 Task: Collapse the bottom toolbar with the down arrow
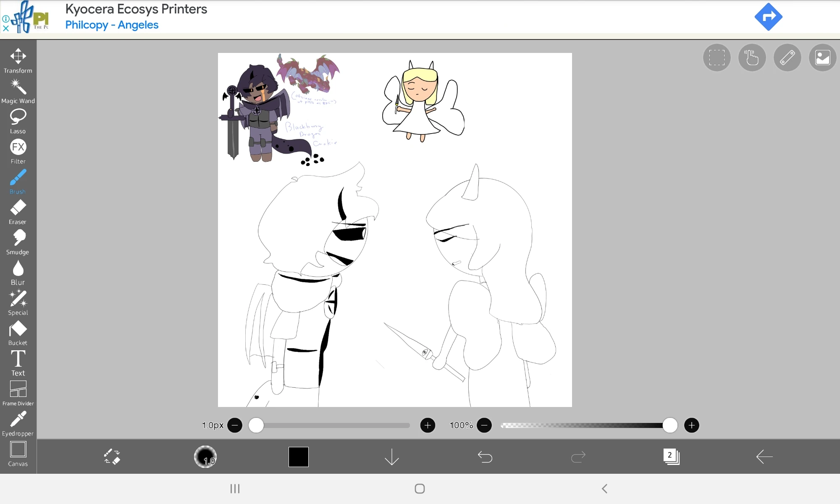(391, 457)
